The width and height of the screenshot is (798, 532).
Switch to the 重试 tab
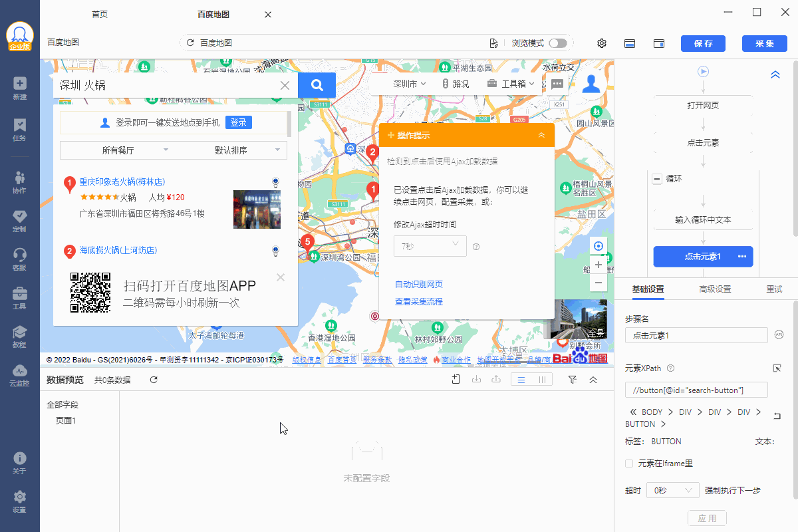click(774, 289)
